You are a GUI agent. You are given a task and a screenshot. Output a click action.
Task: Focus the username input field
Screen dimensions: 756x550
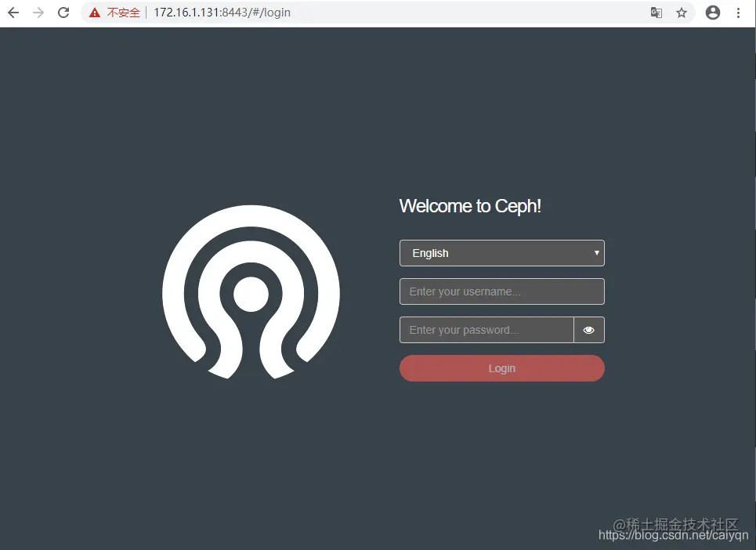click(x=502, y=291)
